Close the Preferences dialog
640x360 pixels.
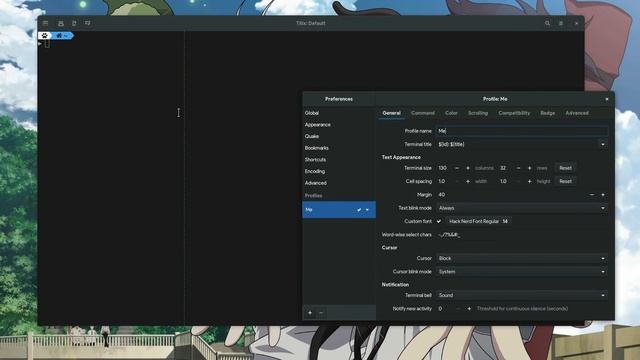tap(607, 99)
